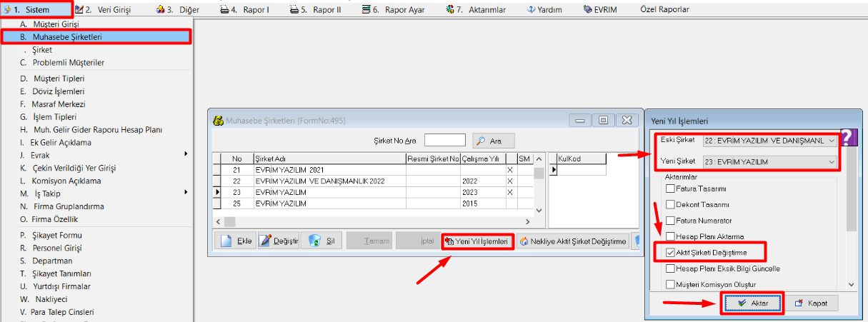
Task: Click the purple help question-mark icon
Action: [847, 137]
